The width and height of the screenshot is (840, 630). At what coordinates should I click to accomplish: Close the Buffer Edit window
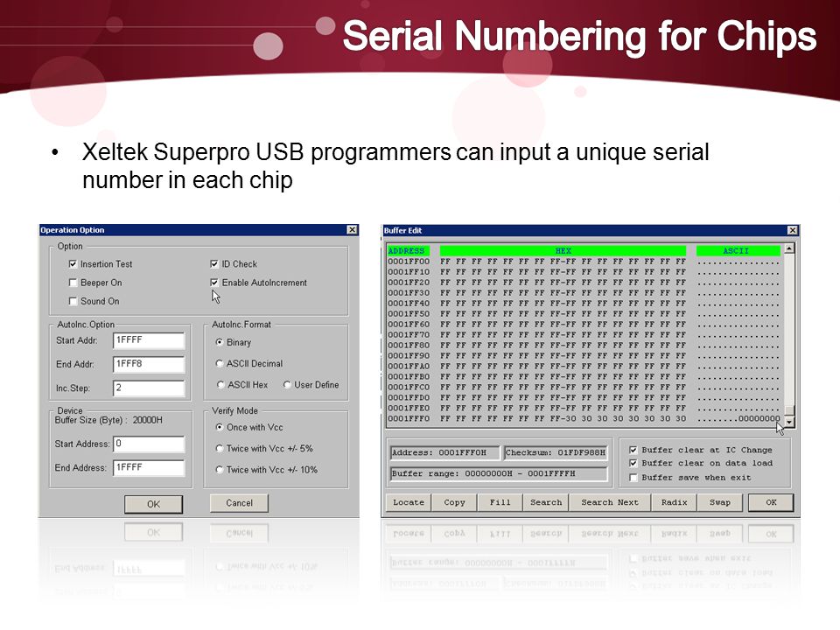[793, 230]
